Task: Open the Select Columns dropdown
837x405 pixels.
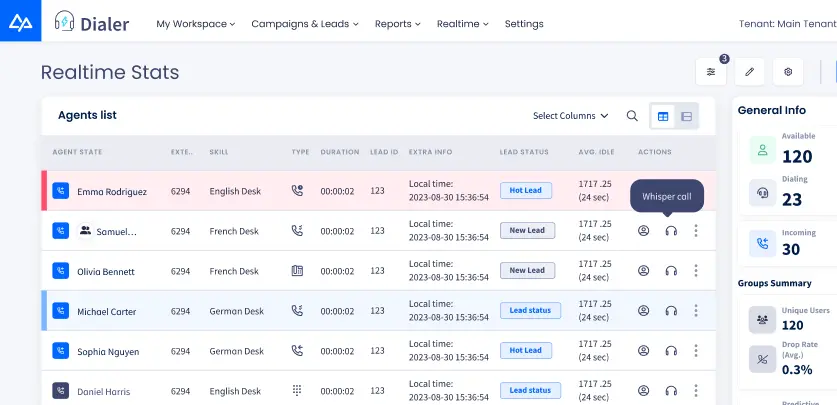Action: (x=571, y=116)
